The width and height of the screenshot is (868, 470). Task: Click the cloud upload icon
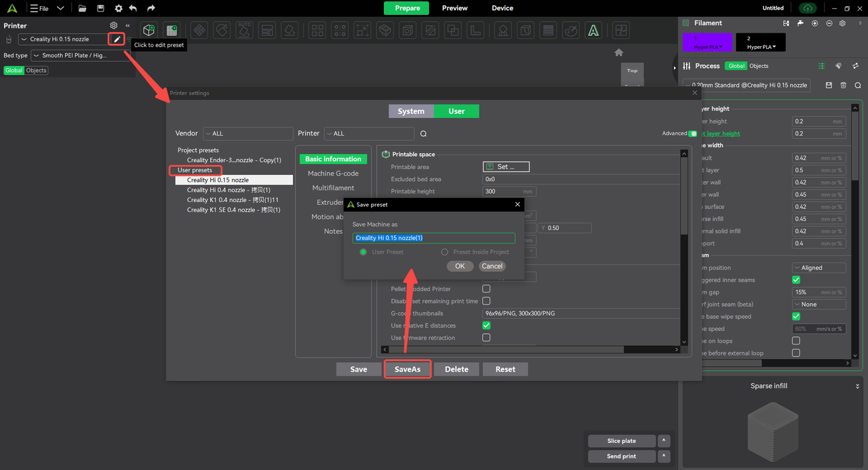pyautogui.click(x=807, y=8)
